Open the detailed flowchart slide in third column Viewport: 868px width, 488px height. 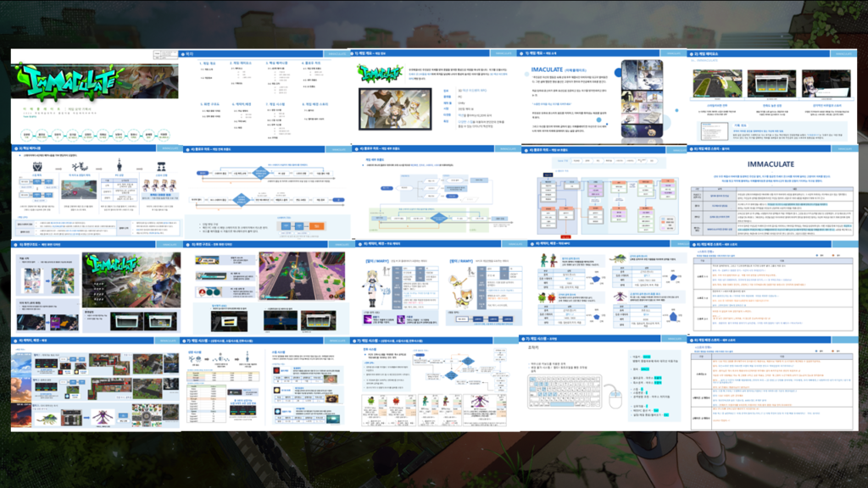click(x=432, y=192)
